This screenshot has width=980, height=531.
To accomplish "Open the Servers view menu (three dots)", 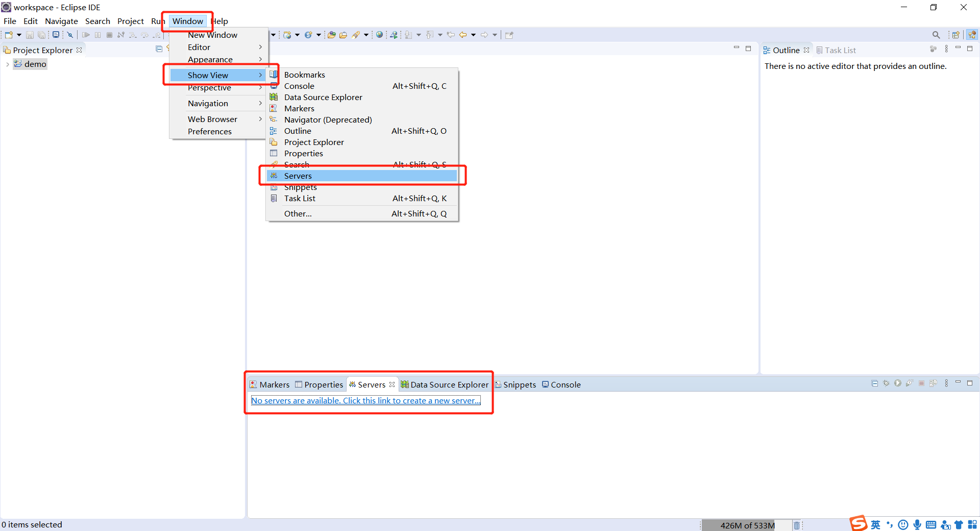I will [x=946, y=383].
